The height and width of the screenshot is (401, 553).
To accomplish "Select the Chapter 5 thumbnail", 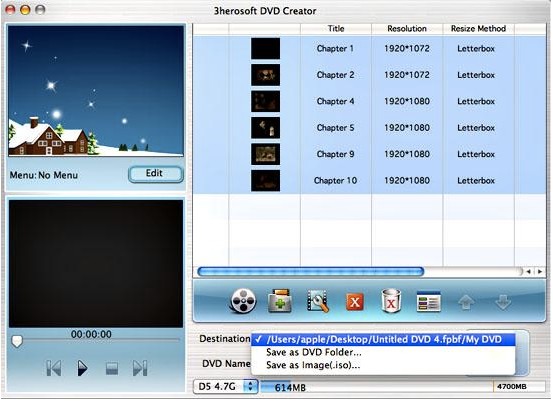I will 265,128.
